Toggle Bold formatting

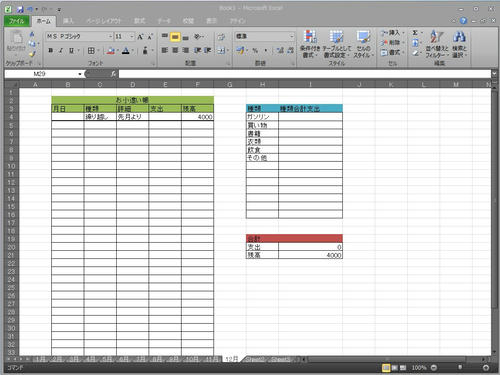(x=50, y=51)
